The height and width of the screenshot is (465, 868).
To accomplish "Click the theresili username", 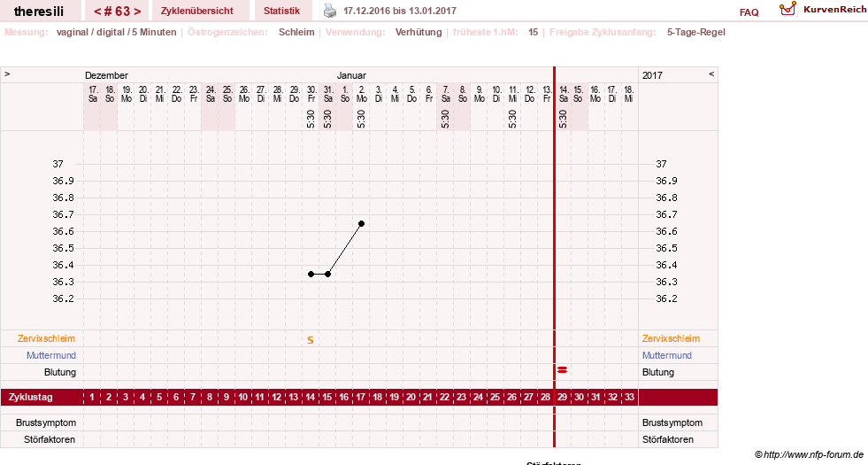I will pyautogui.click(x=39, y=12).
